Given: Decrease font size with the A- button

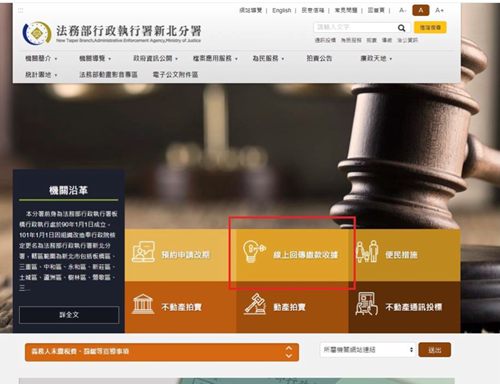Looking at the screenshot, I should click(403, 10).
